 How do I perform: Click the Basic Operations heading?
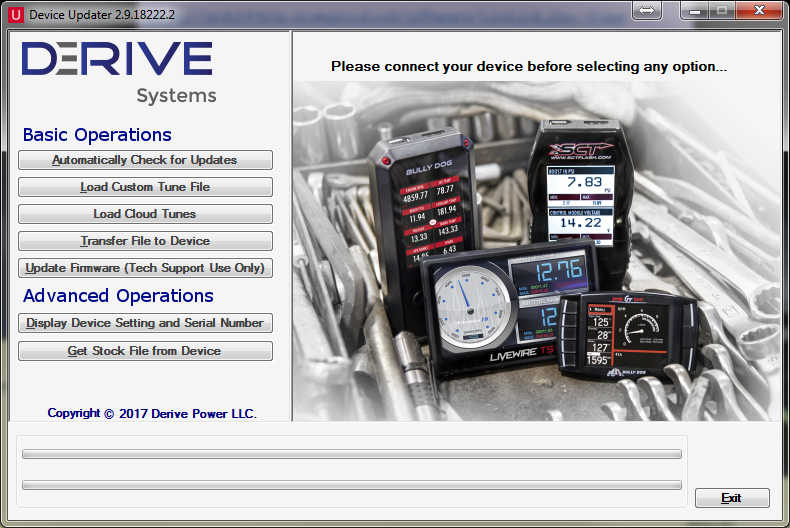(97, 135)
